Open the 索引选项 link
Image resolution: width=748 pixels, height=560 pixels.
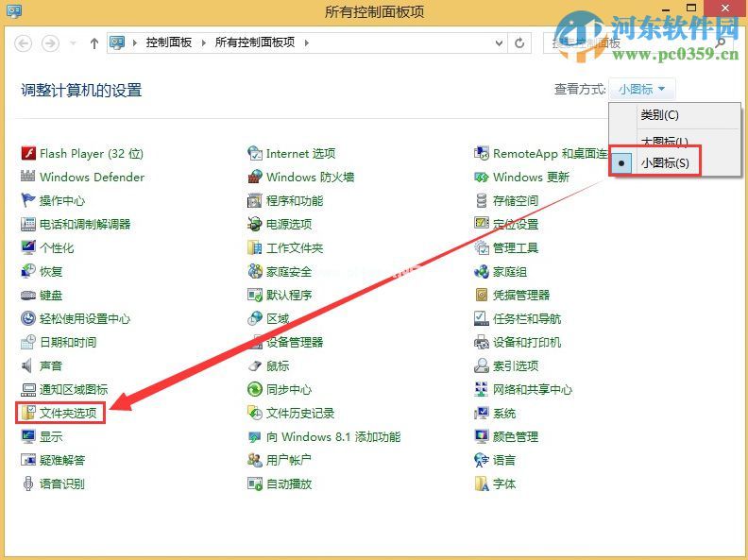click(x=516, y=365)
